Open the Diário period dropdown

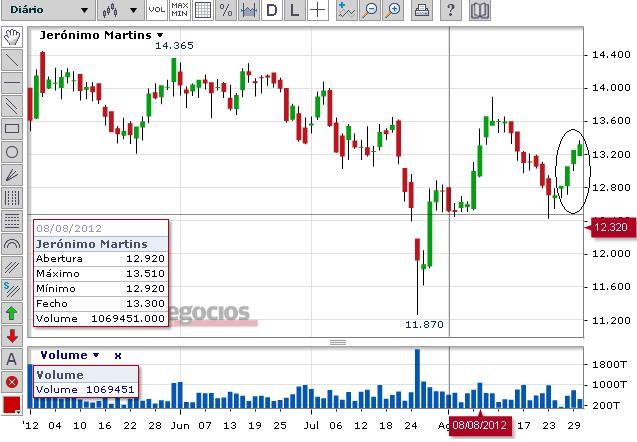48,10
